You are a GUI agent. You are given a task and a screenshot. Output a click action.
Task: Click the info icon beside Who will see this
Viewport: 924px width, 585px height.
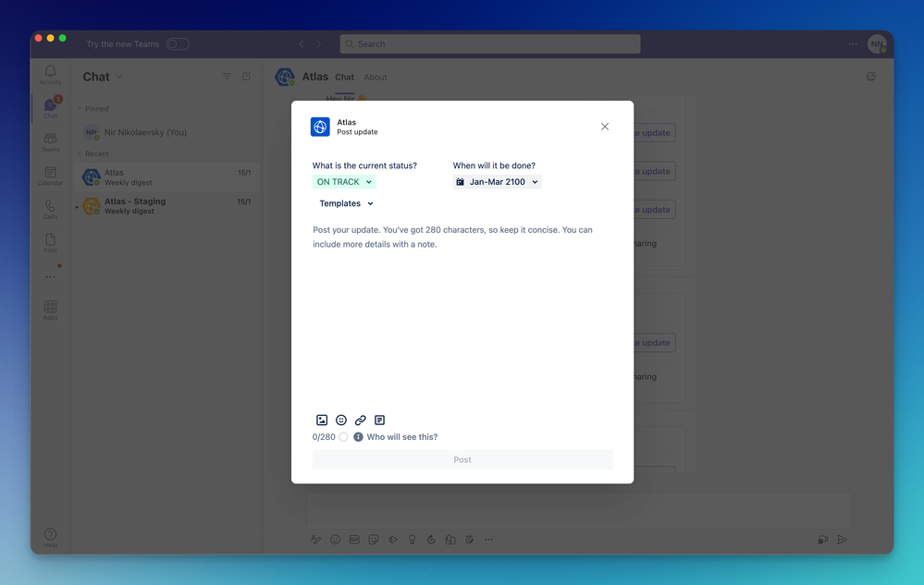tap(358, 437)
